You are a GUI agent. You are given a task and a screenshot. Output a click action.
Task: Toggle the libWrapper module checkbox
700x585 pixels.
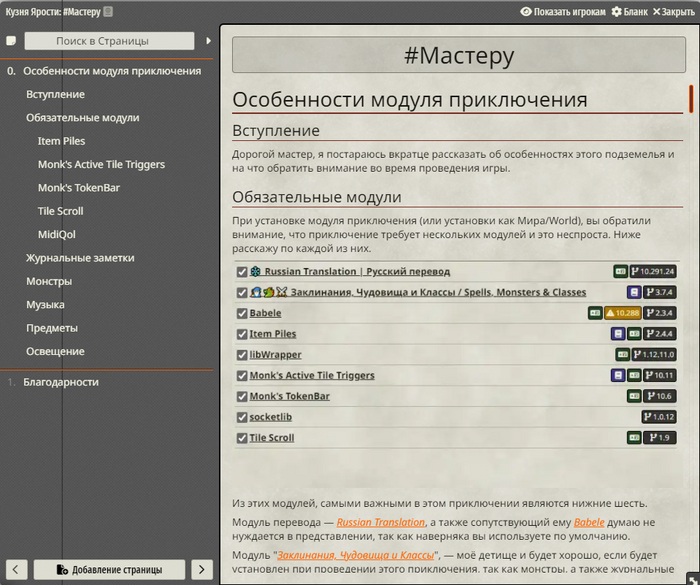[242, 355]
